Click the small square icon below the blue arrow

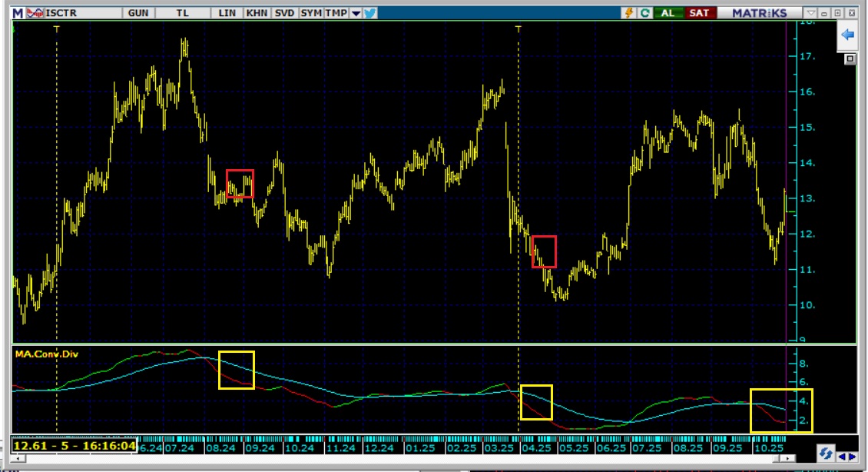pos(850,58)
